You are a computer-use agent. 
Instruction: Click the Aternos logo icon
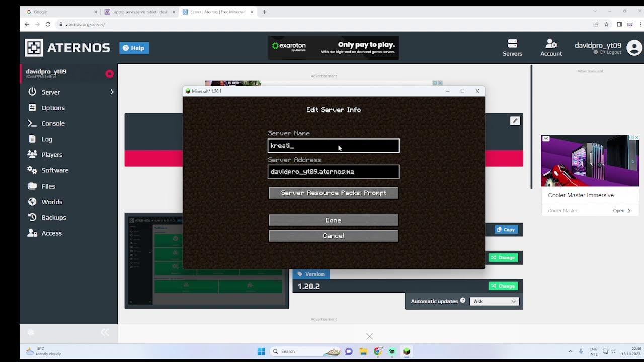pyautogui.click(x=34, y=48)
